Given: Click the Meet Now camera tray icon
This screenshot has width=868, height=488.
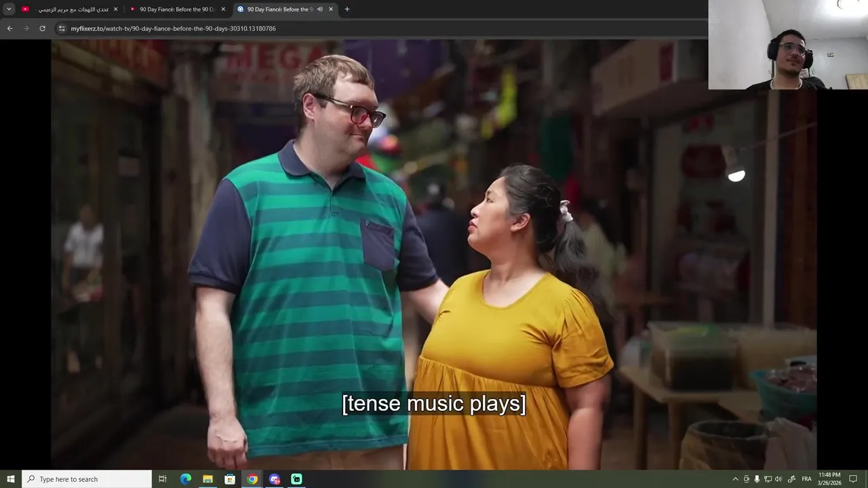Looking at the screenshot, I should 747,479.
